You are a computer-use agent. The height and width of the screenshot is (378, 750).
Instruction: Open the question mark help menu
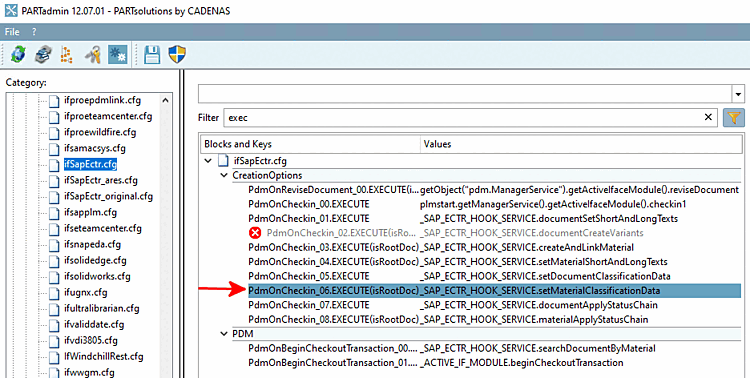pyautogui.click(x=34, y=32)
